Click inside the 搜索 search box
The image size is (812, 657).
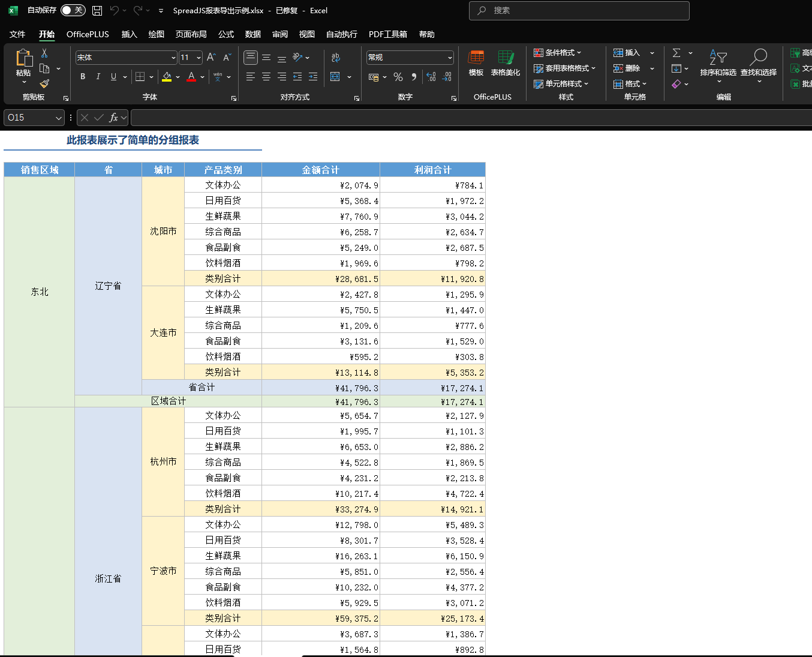(579, 10)
